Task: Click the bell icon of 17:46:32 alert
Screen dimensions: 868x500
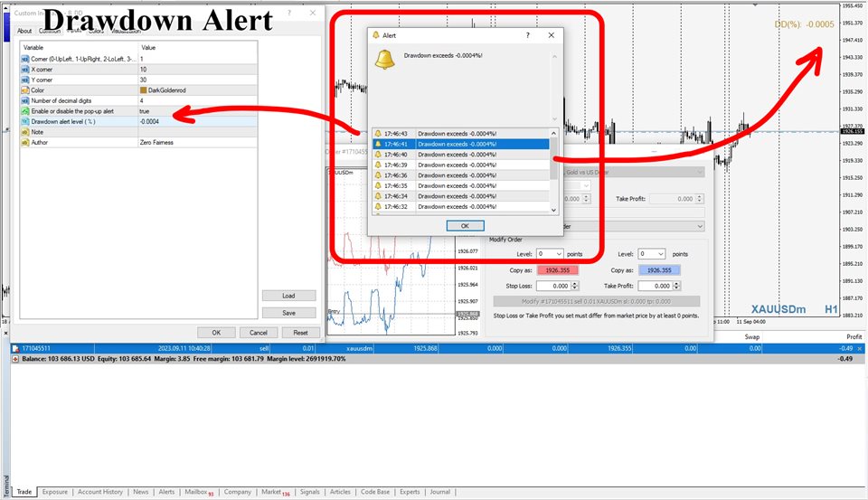Action: [x=378, y=206]
